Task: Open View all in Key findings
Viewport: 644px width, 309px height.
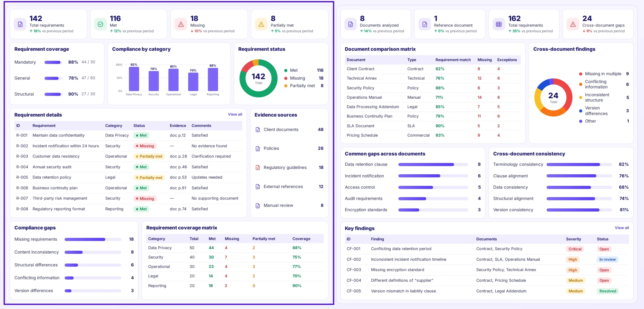Action: [622, 228]
